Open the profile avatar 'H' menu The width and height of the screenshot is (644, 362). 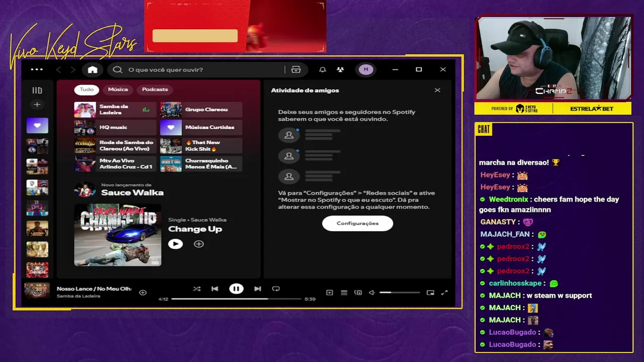tap(366, 69)
